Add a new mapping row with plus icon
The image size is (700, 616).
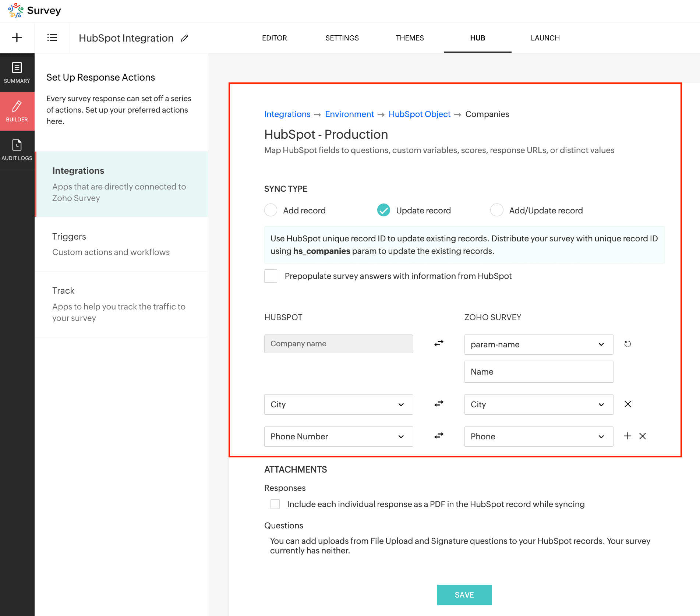coord(628,436)
